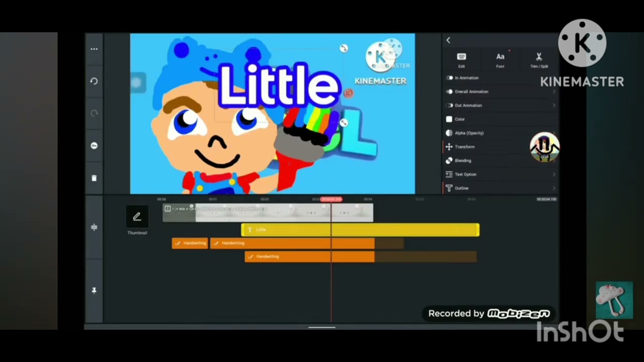The width and height of the screenshot is (644, 362).
Task: Open the Blending option
Action: 500,160
